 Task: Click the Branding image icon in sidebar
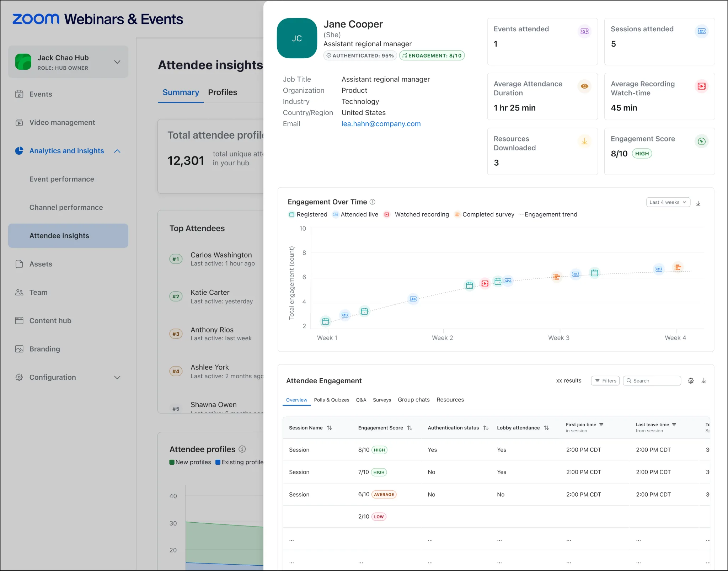(x=19, y=349)
